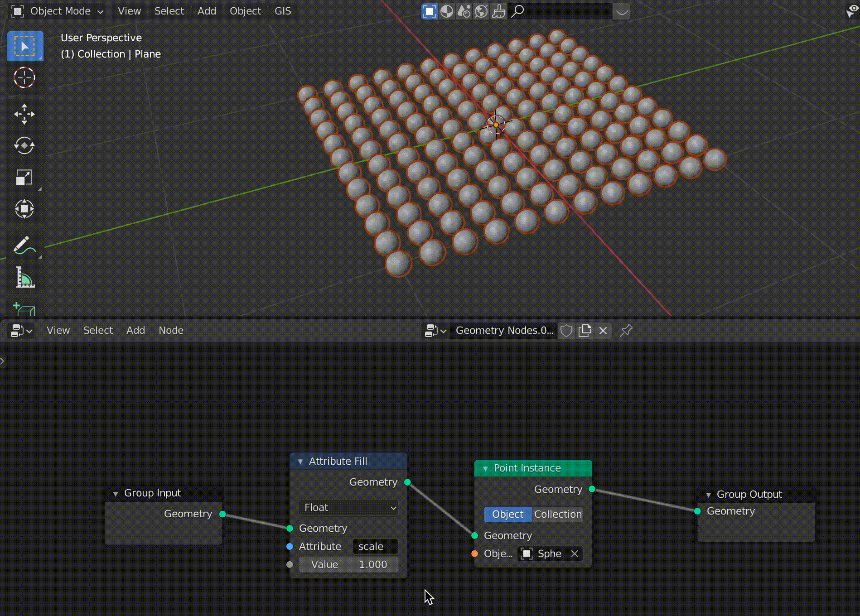860x616 pixels.
Task: Open the viewport Add menu
Action: (207, 11)
